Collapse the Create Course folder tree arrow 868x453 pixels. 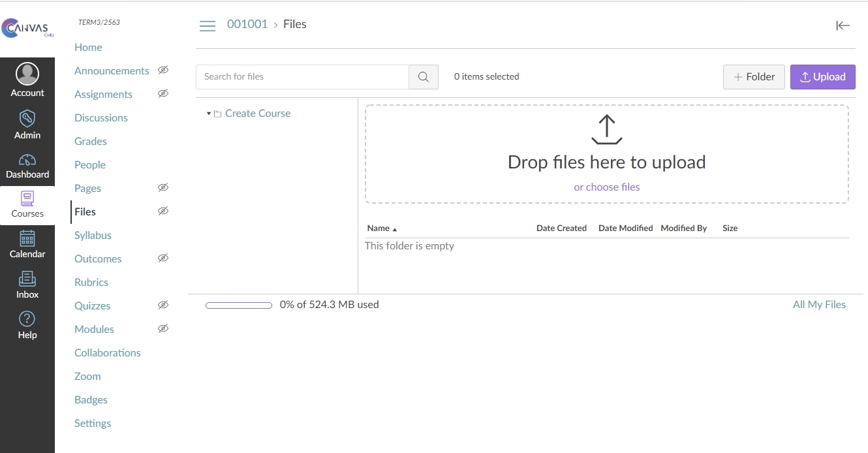tap(209, 114)
